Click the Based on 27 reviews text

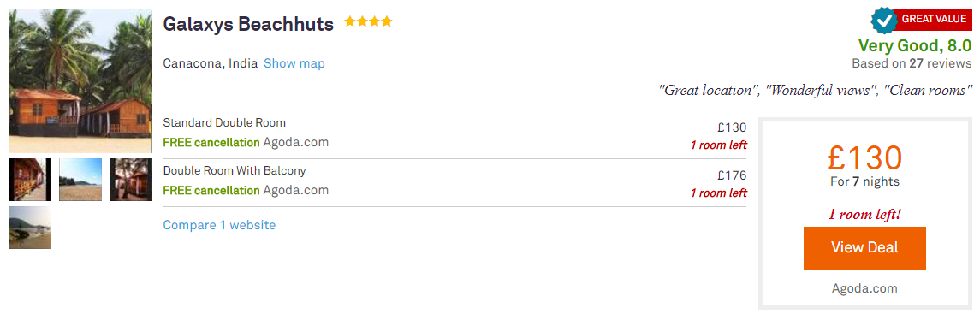coord(912,63)
